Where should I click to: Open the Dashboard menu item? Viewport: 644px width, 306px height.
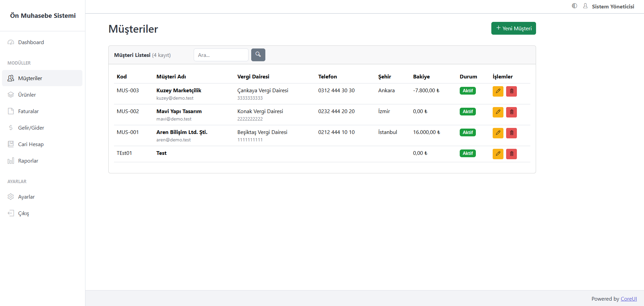tap(42, 42)
